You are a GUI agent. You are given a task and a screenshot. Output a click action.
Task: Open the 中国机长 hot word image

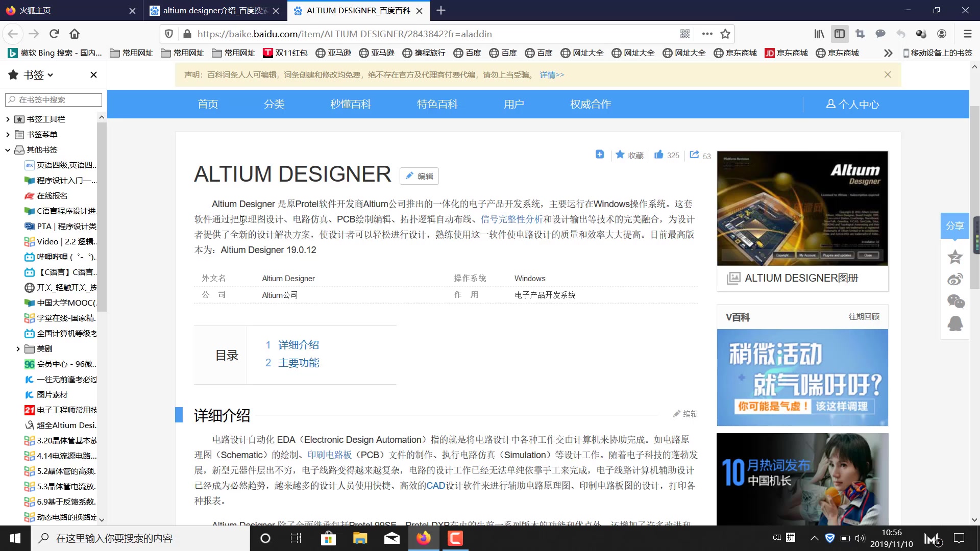tap(802, 479)
